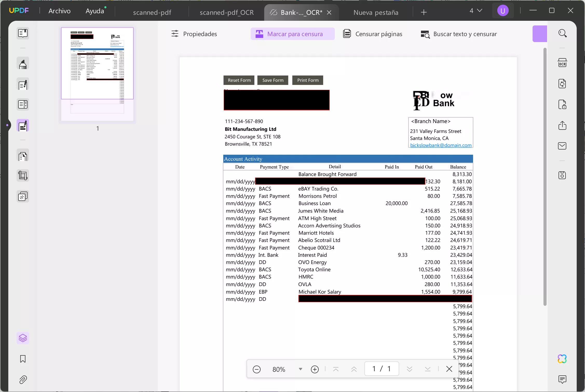Screen dimensions: 585x392
Task: Switch to the Nueva pestaña tab
Action: pyautogui.click(x=376, y=12)
